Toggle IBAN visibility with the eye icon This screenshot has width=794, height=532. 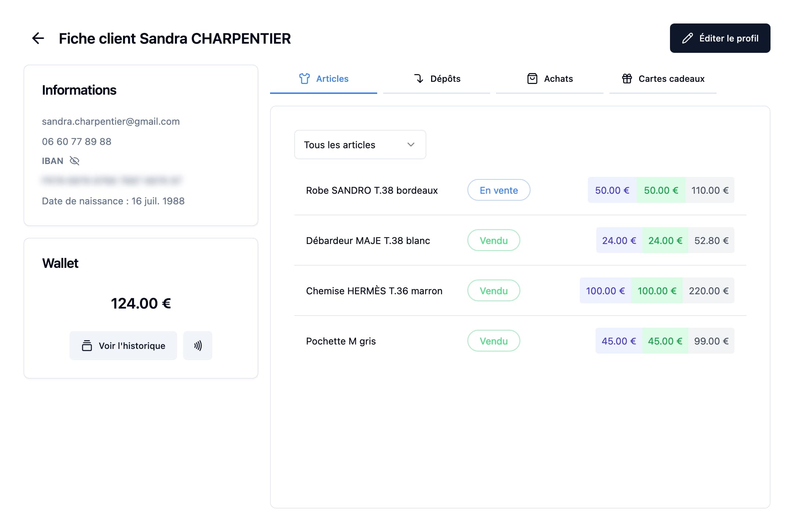click(74, 161)
